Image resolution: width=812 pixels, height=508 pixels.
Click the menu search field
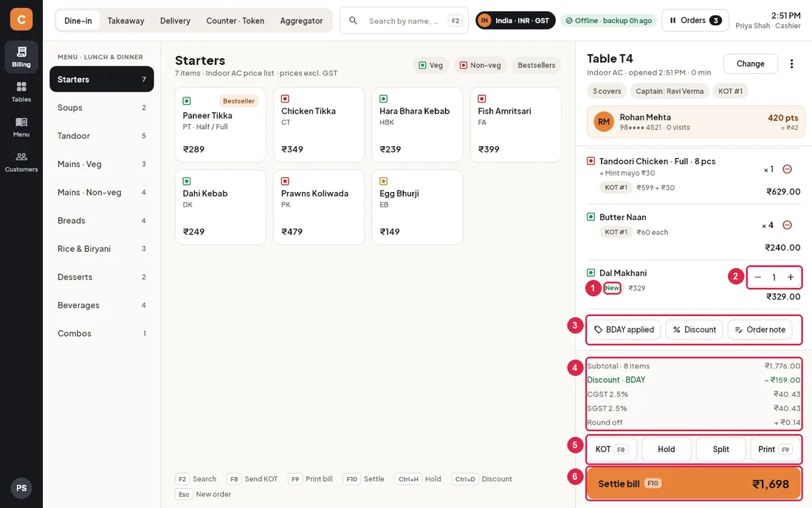pyautogui.click(x=404, y=21)
